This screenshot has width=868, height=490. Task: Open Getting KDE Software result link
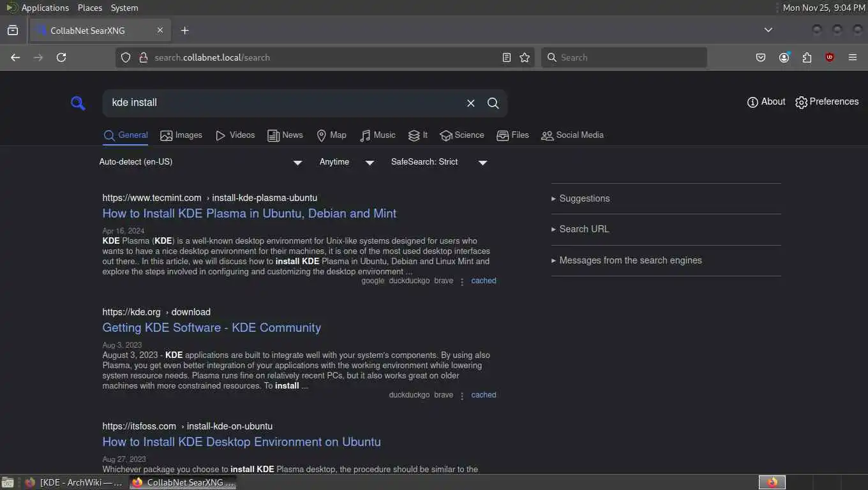(212, 328)
